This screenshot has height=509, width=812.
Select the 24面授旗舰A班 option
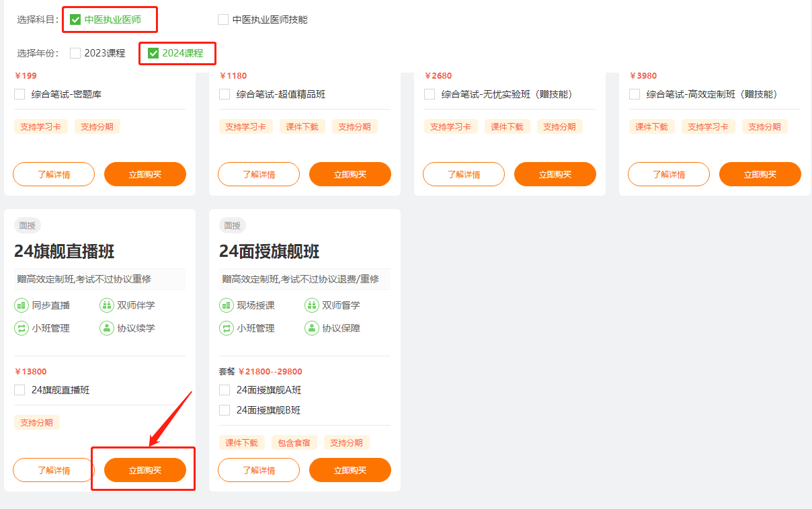[225, 389]
